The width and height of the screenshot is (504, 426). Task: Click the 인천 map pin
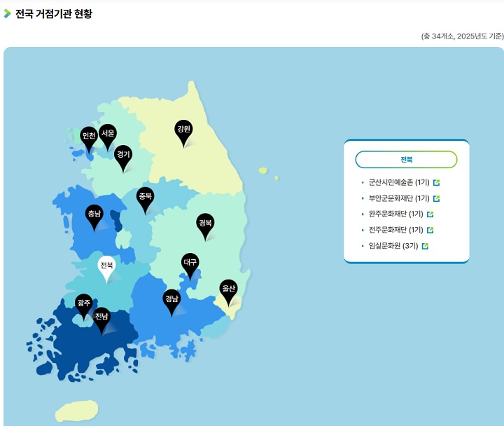pyautogui.click(x=89, y=137)
